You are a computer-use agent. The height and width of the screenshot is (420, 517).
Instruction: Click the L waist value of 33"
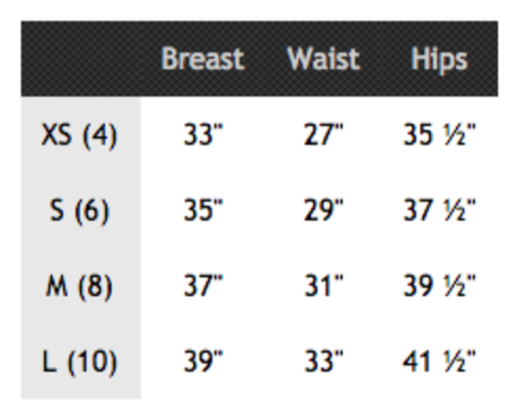point(324,361)
